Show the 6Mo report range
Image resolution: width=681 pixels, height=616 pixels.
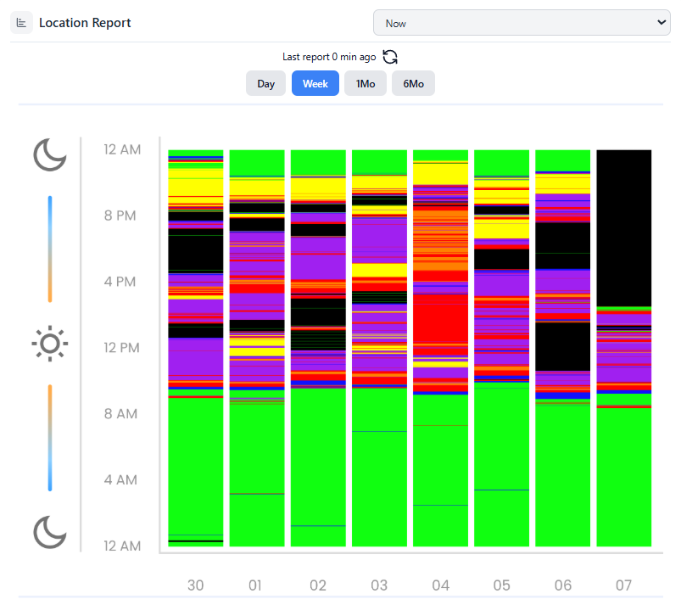[413, 84]
